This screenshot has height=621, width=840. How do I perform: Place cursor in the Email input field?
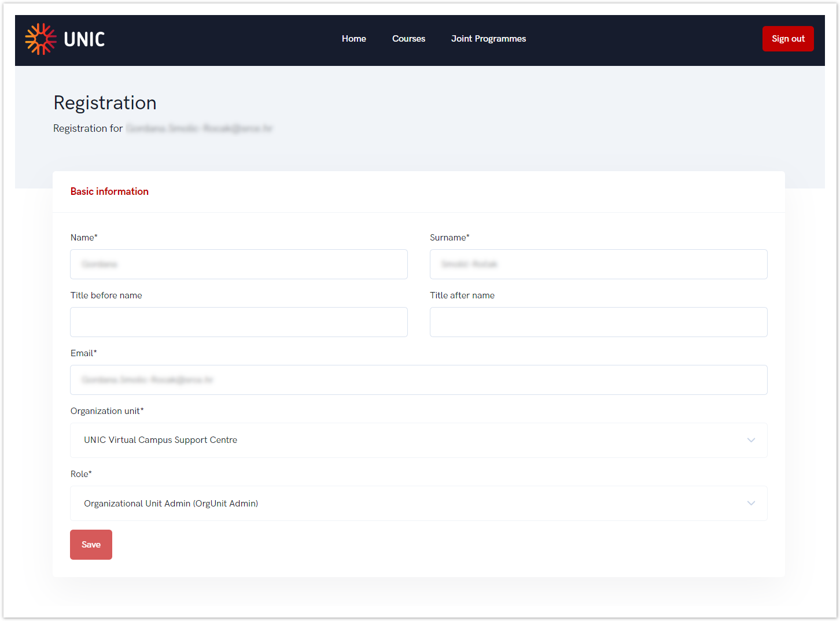pyautogui.click(x=418, y=380)
